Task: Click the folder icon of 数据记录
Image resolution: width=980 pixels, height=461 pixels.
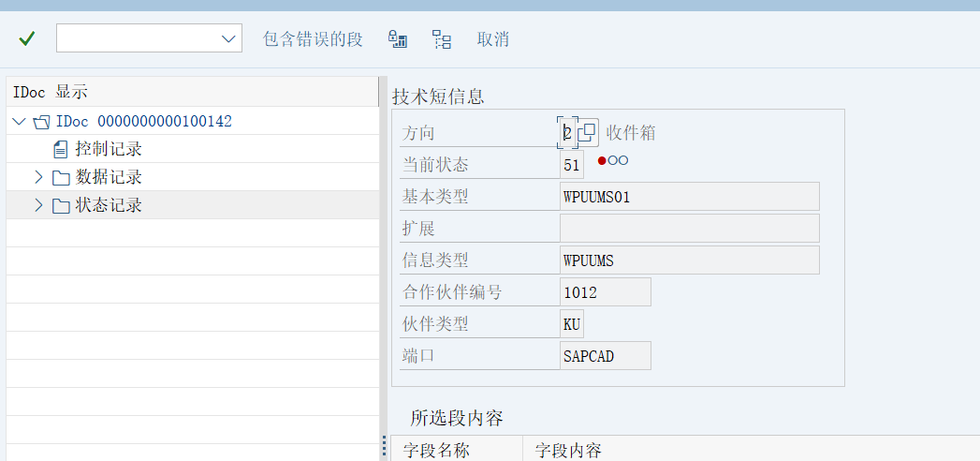Action: (x=61, y=178)
